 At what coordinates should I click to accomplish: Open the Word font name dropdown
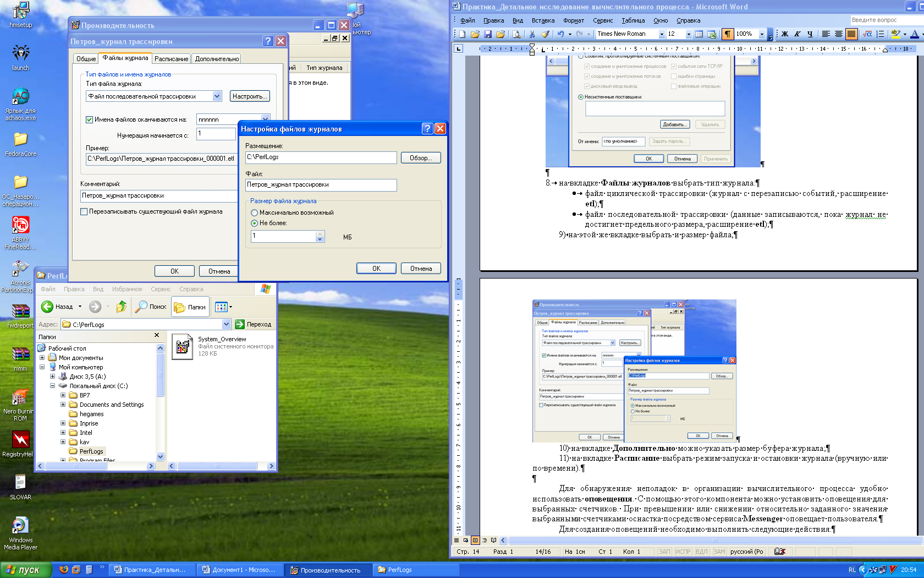pyautogui.click(x=661, y=34)
